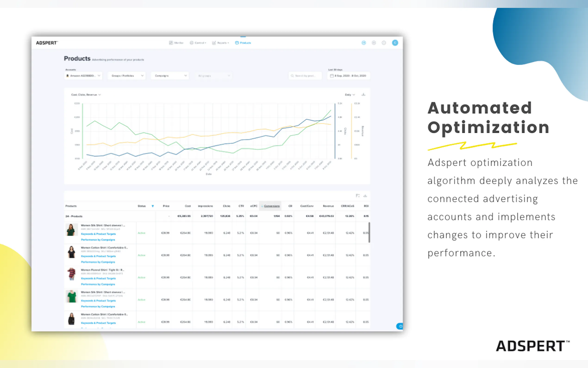Click the help chat bubble icon
Image resolution: width=588 pixels, height=368 pixels.
tap(400, 326)
